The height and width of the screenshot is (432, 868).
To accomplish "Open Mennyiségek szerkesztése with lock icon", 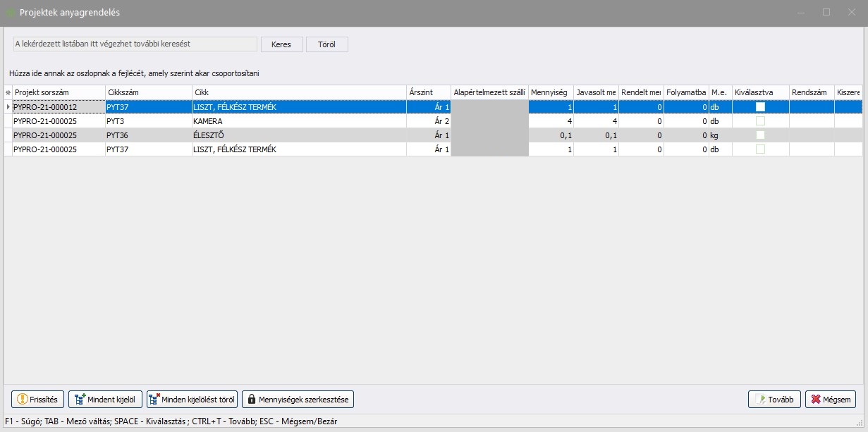I will coord(298,400).
